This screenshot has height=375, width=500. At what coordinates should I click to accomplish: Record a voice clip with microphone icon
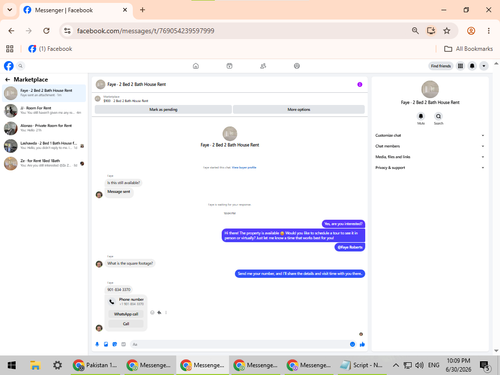[x=97, y=344]
